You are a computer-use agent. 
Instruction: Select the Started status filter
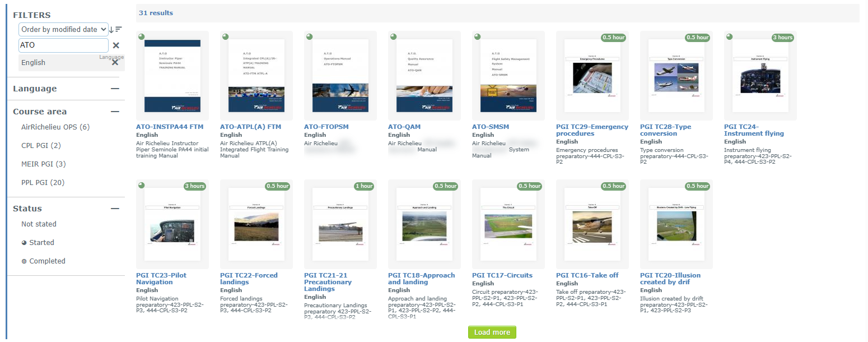click(38, 243)
